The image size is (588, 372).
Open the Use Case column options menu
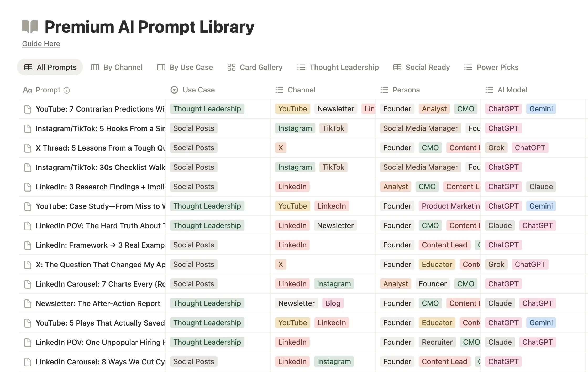[199, 90]
